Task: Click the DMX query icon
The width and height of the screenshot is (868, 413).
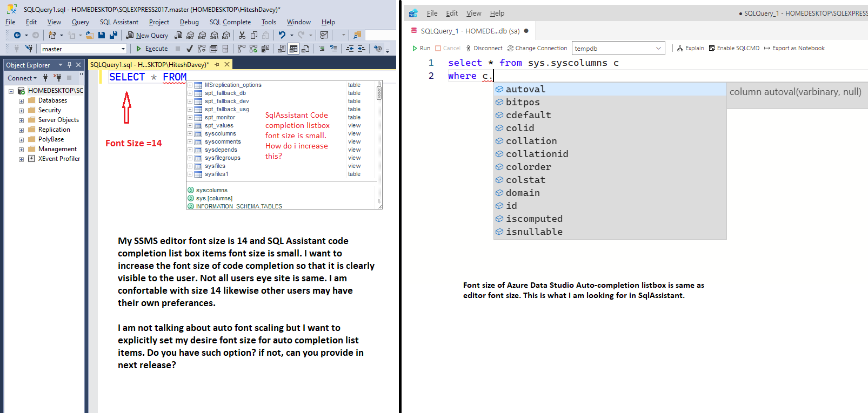Action: [202, 36]
